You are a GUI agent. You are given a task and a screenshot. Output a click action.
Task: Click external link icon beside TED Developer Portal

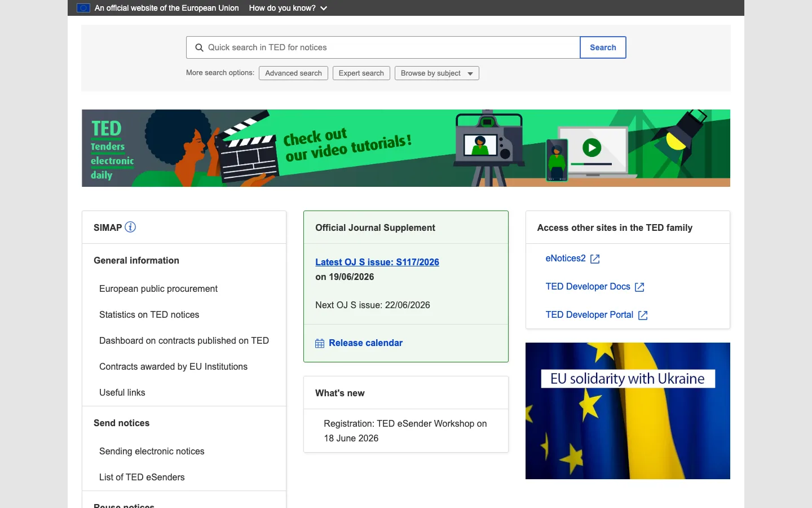643,315
